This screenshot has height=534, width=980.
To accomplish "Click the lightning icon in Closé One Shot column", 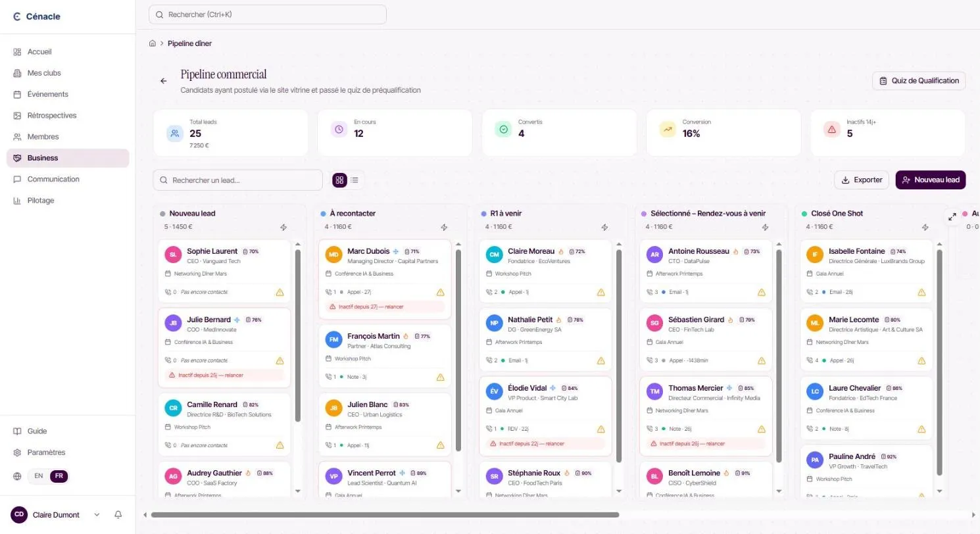I will coord(925,228).
